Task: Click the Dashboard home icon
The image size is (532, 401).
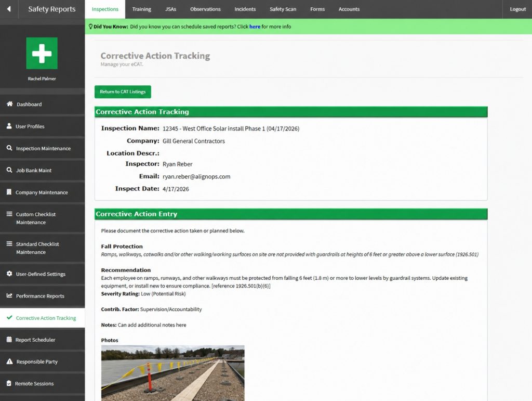Action: point(9,104)
